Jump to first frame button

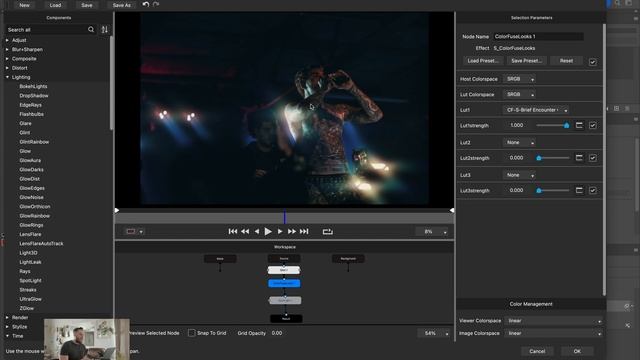pyautogui.click(x=233, y=231)
